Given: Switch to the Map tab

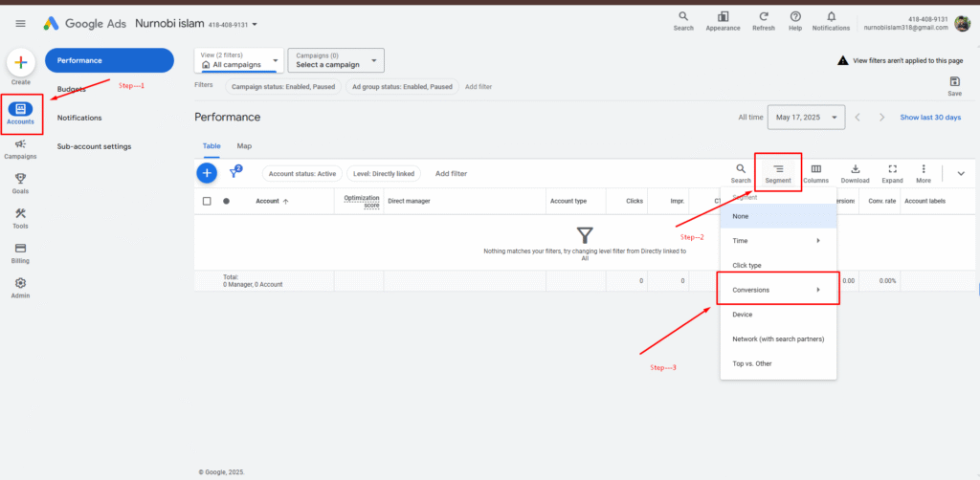Looking at the screenshot, I should pos(244,146).
